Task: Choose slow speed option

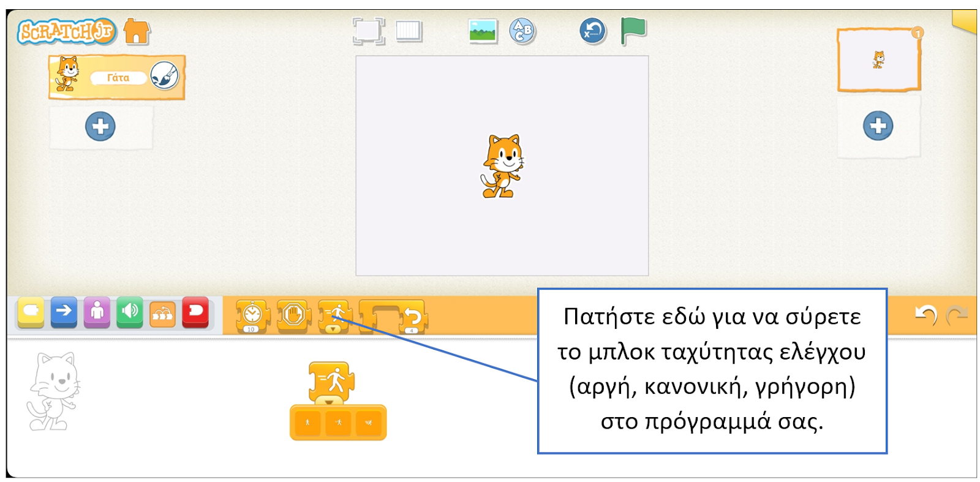Action: [307, 423]
